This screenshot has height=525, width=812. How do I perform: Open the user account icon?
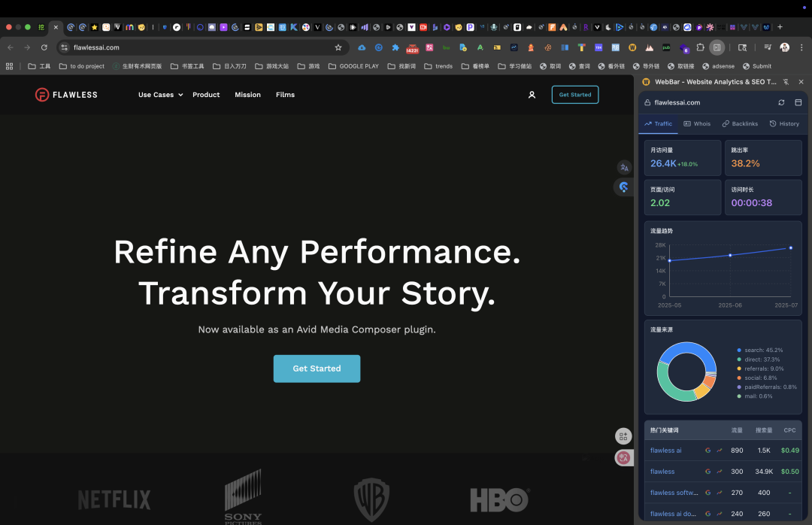pyautogui.click(x=532, y=95)
